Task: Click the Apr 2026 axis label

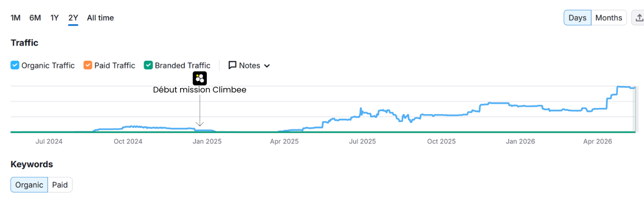Action: (x=597, y=142)
